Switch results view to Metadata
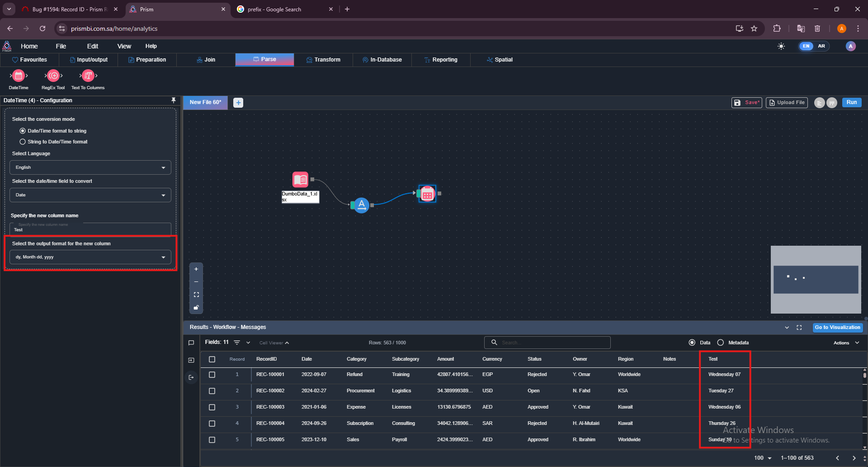 [x=721, y=343]
